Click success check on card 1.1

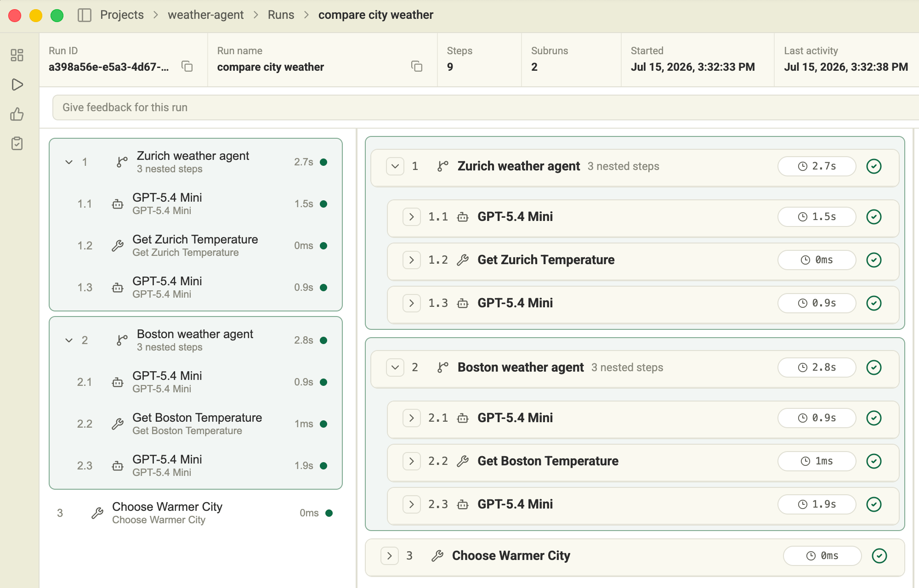(x=874, y=217)
